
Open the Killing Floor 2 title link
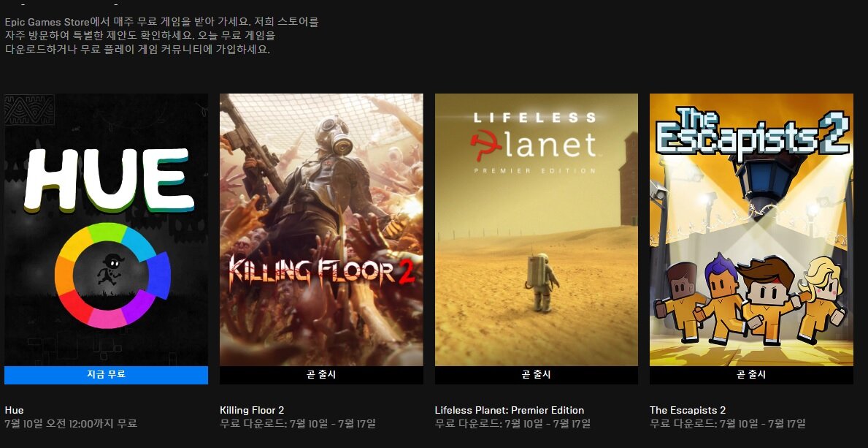(252, 410)
